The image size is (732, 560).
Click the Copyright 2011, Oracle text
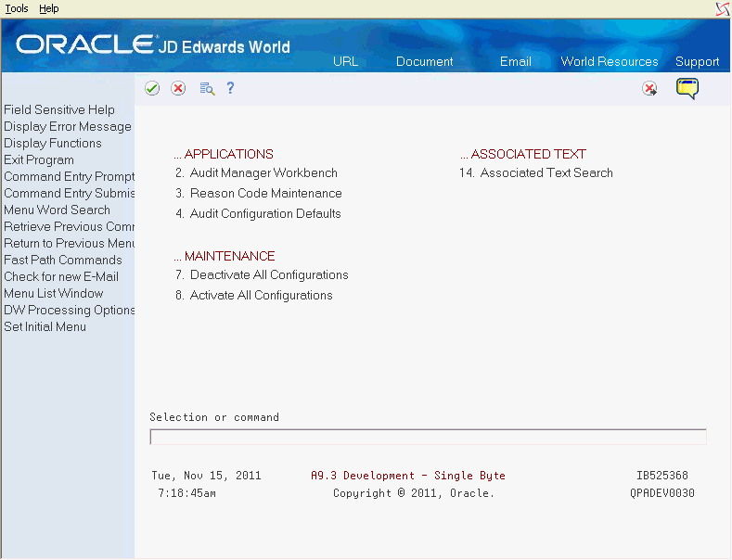[413, 493]
